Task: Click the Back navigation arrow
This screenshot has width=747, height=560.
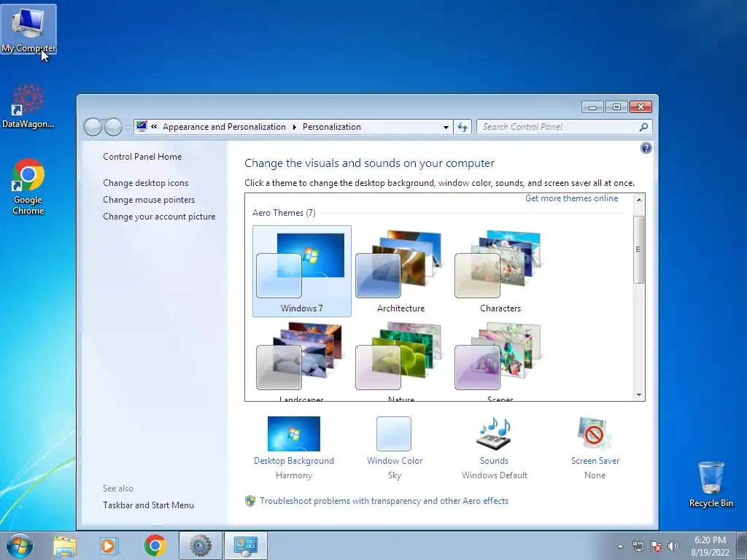Action: (x=93, y=127)
